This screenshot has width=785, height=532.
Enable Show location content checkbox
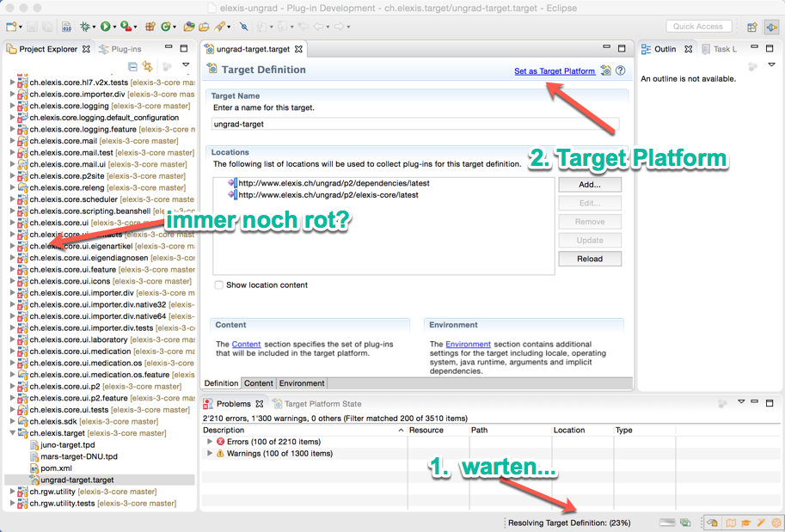pyautogui.click(x=218, y=285)
